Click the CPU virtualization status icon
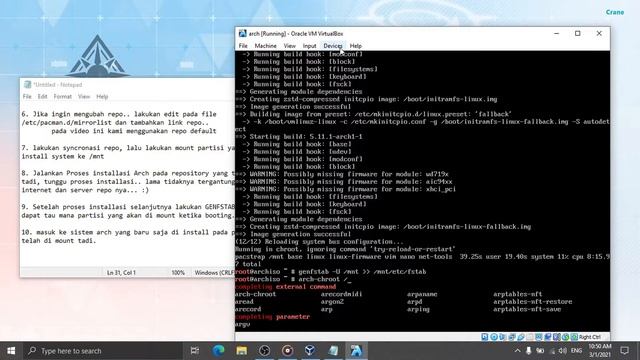The width and height of the screenshot is (640, 360). [557, 337]
